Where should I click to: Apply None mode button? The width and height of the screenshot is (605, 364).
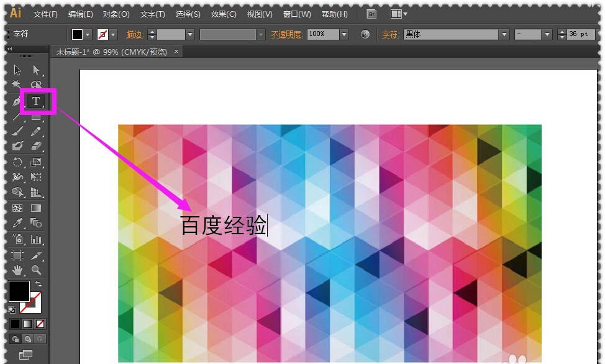(x=40, y=324)
